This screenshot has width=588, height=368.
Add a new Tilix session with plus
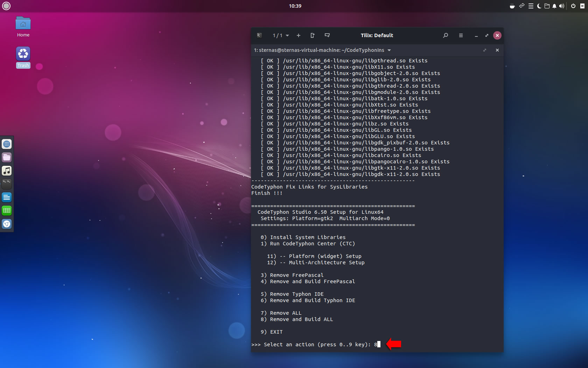point(299,35)
